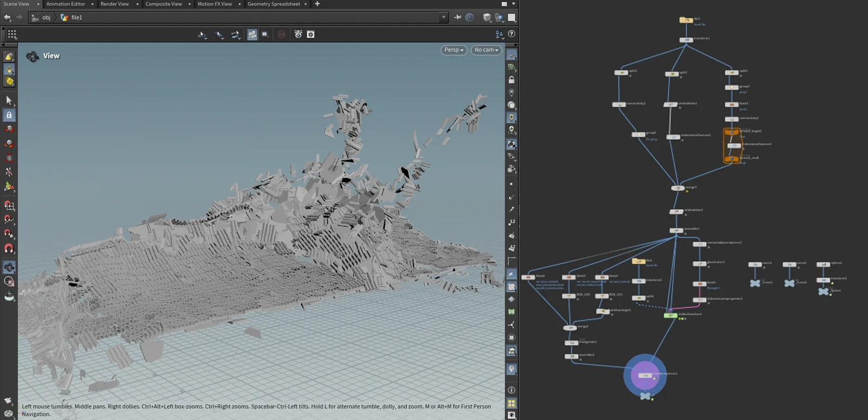
Task: Switch to the Render View tab
Action: coord(114,4)
